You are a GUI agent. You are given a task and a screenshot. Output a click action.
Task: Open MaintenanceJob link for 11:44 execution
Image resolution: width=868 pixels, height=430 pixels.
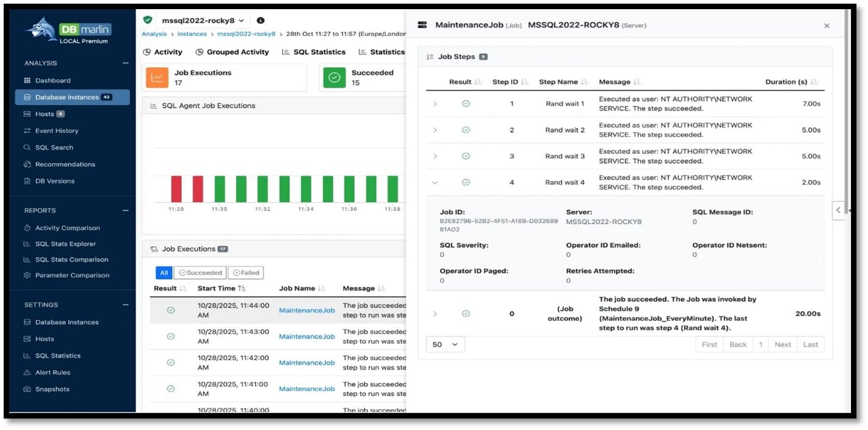[x=306, y=310]
